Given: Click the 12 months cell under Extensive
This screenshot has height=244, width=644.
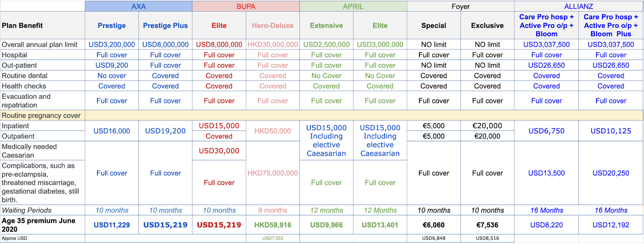Looking at the screenshot, I should [326, 210].
